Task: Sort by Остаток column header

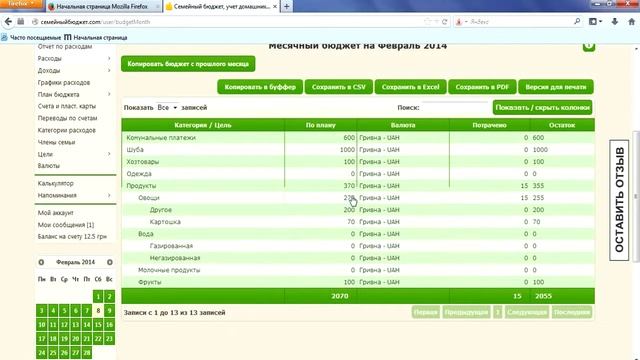Action: point(562,125)
